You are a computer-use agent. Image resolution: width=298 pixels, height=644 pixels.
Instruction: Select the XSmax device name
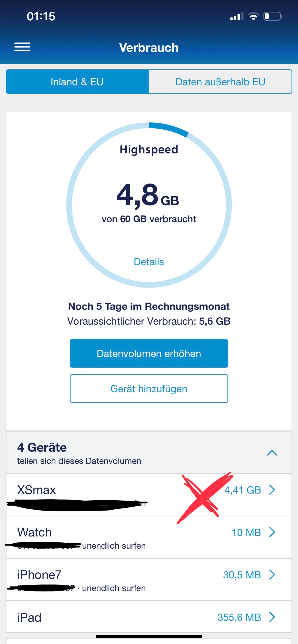click(36, 490)
